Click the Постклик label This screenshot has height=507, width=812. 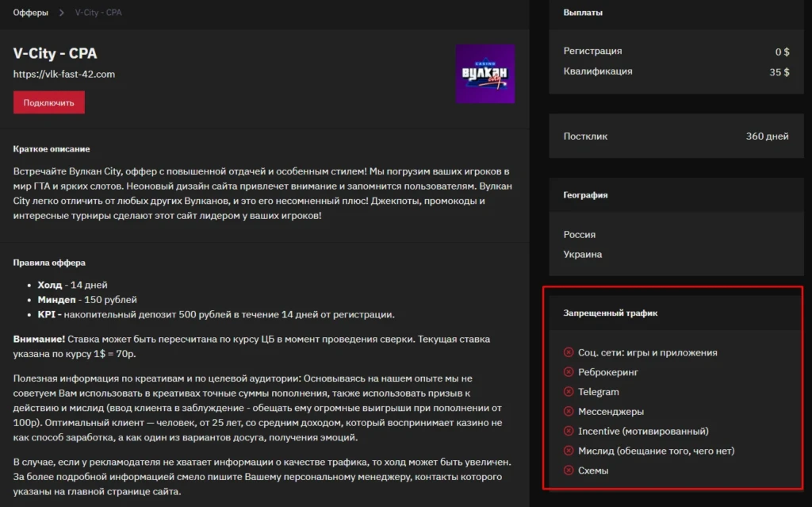pos(586,136)
